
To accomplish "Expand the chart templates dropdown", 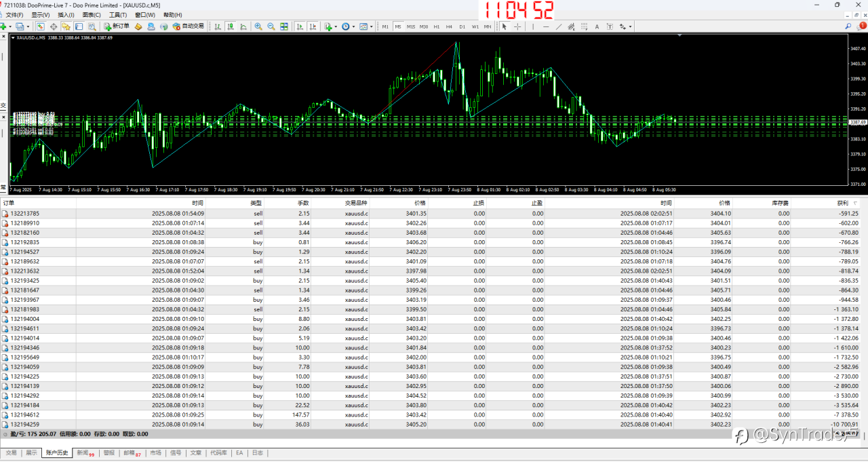I will click(372, 26).
